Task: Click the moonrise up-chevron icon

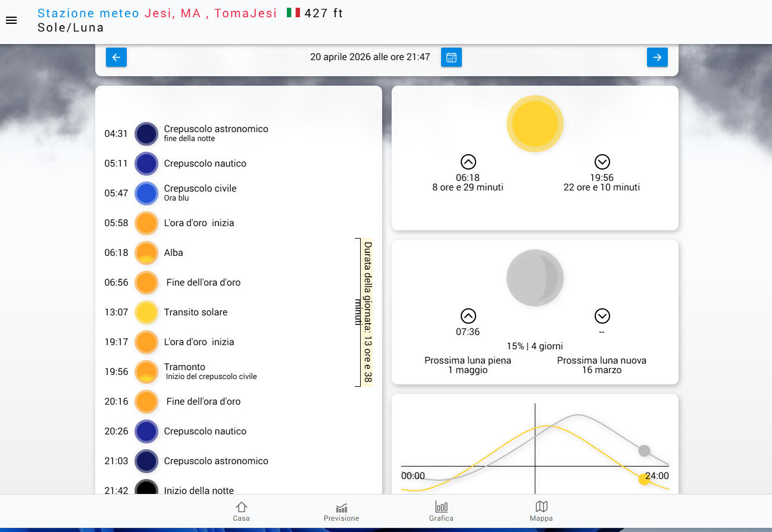Action: tap(468, 316)
